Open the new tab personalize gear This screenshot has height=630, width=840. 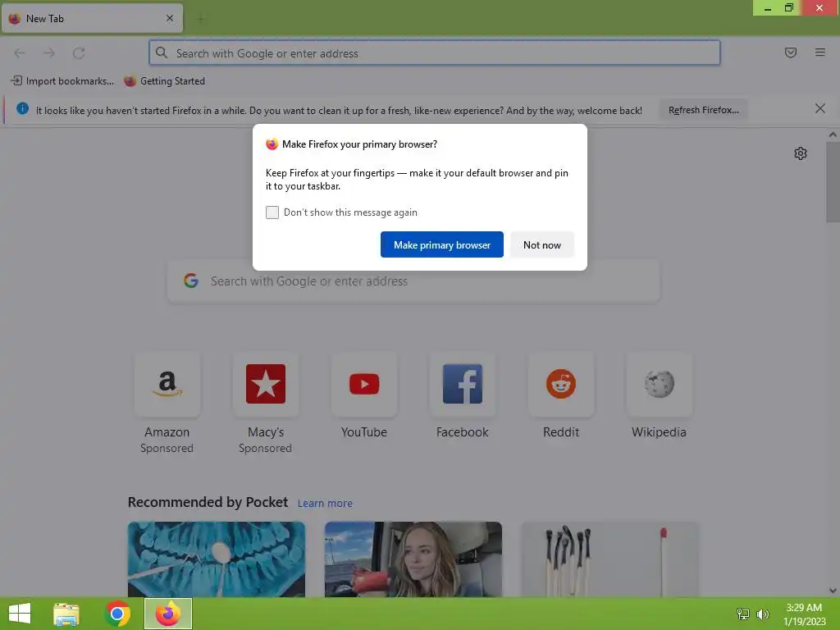pos(800,153)
